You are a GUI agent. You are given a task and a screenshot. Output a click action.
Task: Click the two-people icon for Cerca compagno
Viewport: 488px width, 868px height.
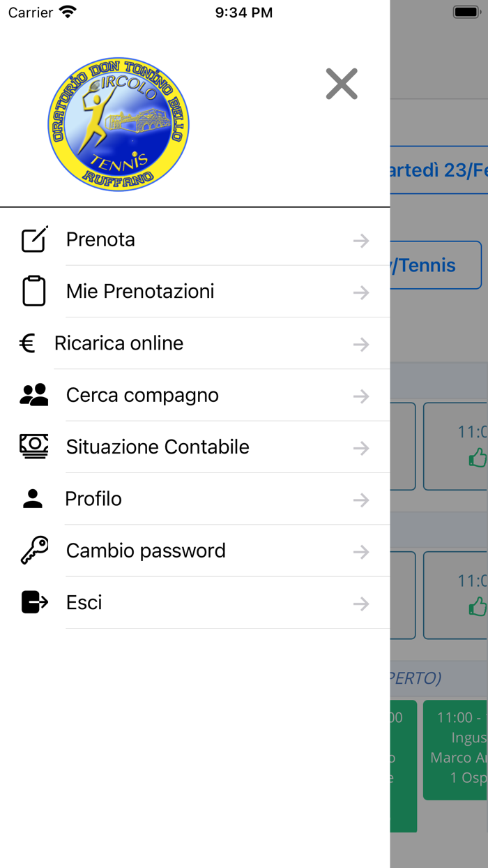coord(34,394)
